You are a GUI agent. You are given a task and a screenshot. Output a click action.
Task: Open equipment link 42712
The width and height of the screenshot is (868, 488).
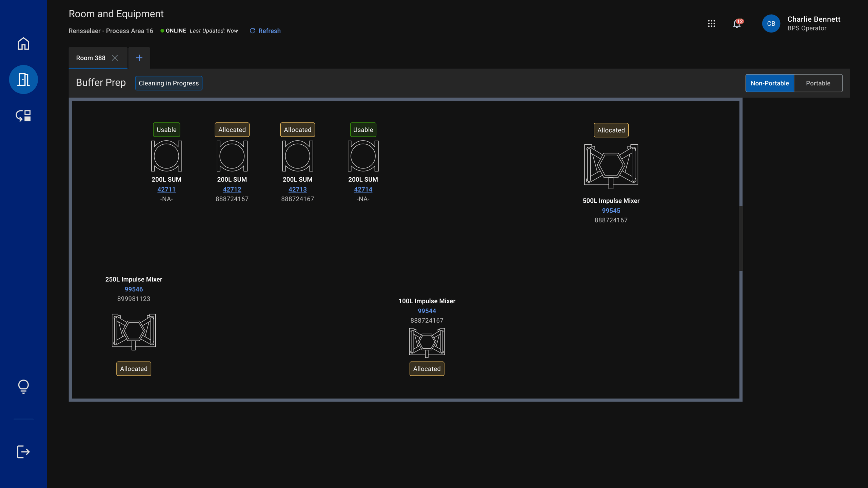232,189
